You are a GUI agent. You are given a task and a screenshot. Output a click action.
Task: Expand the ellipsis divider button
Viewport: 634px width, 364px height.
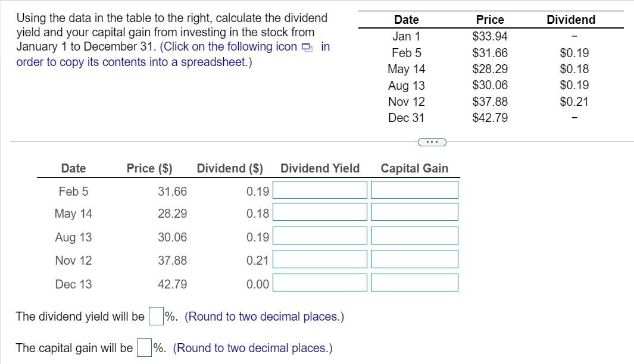click(x=433, y=141)
